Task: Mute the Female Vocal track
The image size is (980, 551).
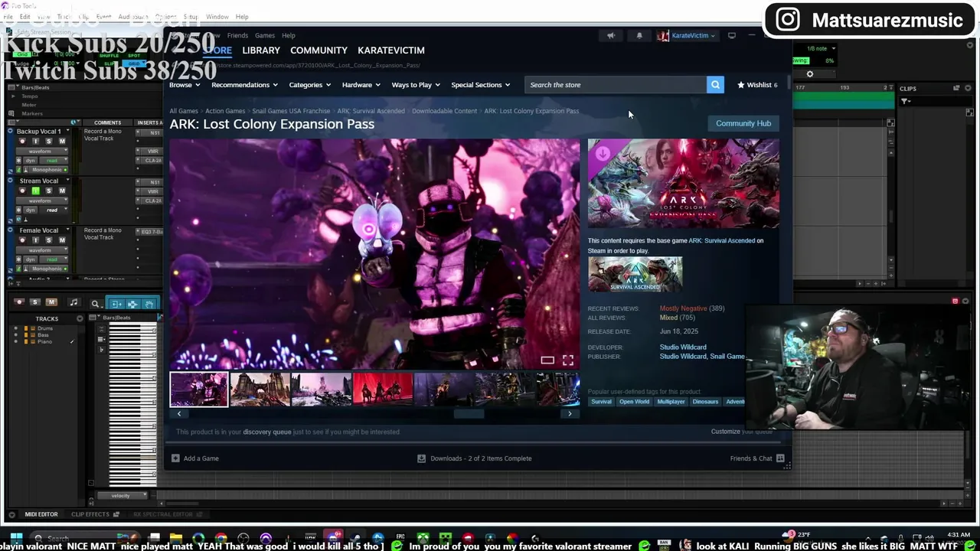Action: click(x=62, y=240)
